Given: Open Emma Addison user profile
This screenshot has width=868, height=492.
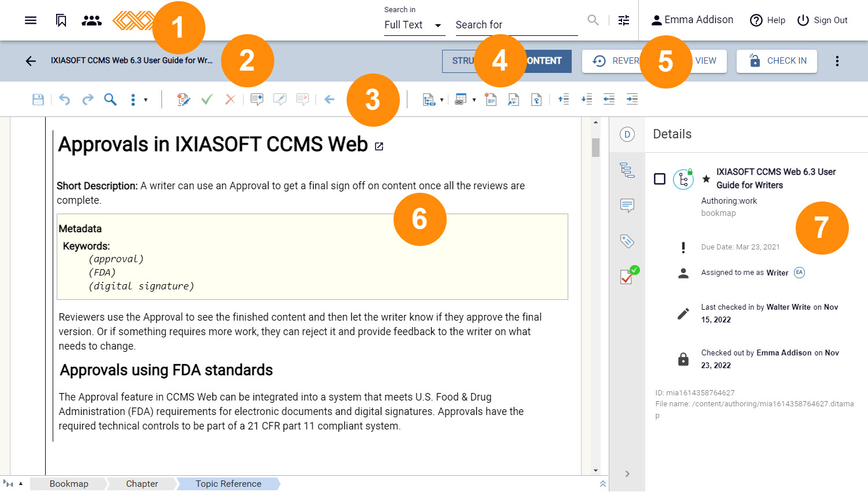Looking at the screenshot, I should tap(692, 20).
